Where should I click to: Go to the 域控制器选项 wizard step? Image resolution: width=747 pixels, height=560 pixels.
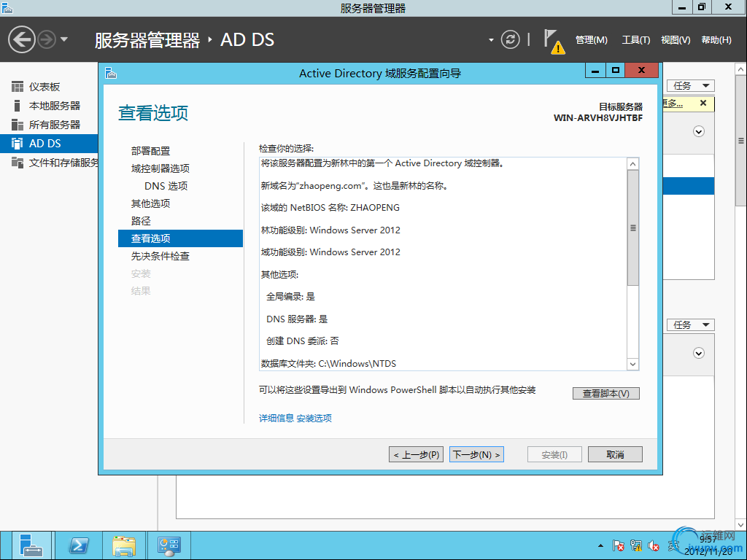[160, 168]
